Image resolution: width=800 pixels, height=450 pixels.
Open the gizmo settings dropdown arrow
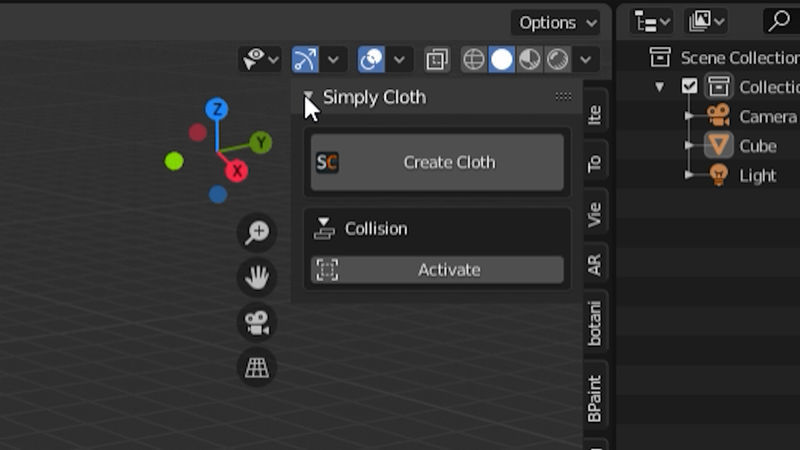334,60
